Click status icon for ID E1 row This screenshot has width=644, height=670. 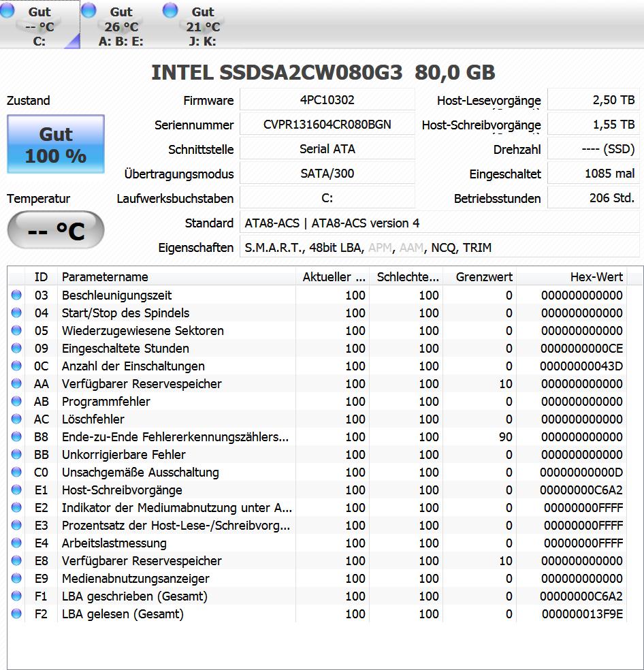click(x=16, y=490)
